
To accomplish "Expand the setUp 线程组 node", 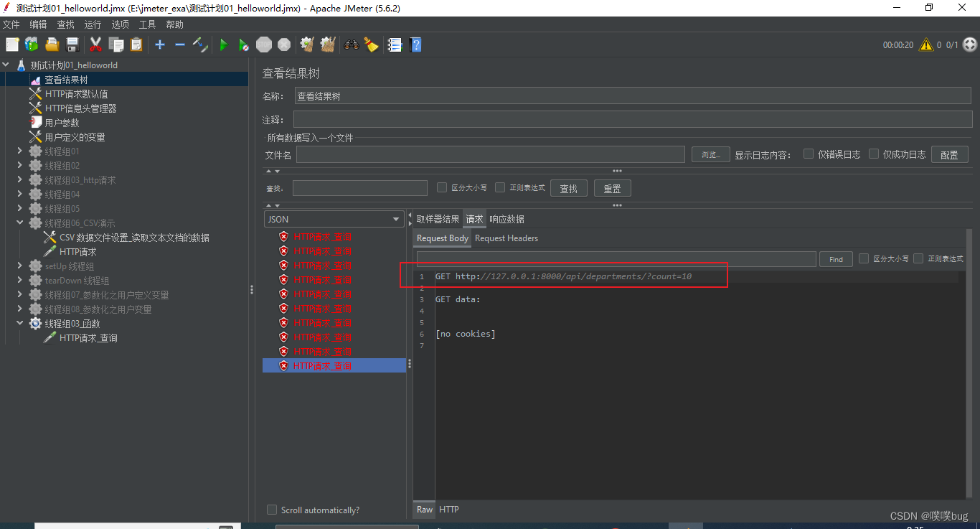I will click(20, 266).
